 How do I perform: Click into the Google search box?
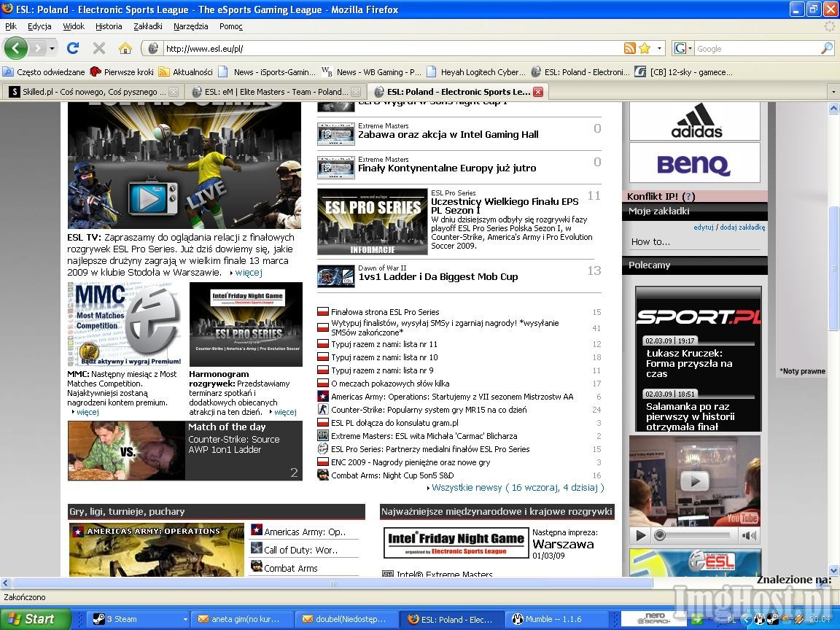pyautogui.click(x=757, y=49)
